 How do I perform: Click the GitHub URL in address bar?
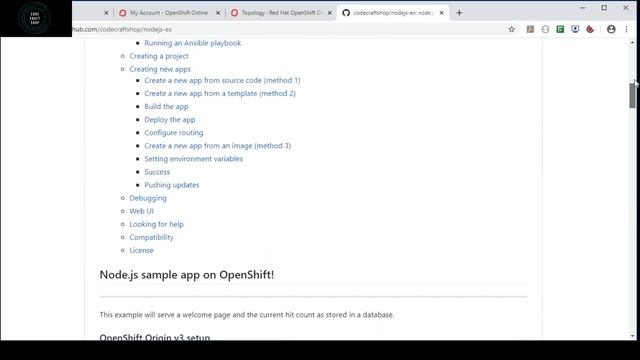click(x=122, y=29)
